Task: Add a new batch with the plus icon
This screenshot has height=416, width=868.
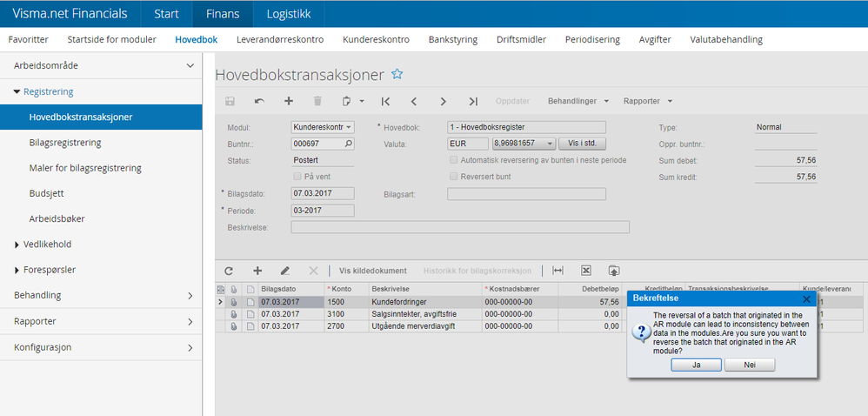Action: (289, 101)
